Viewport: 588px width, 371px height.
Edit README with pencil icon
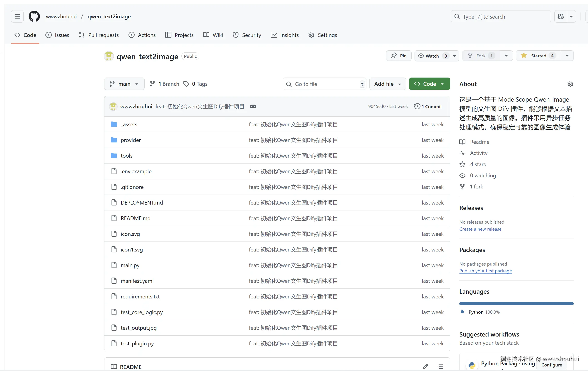pyautogui.click(x=426, y=366)
